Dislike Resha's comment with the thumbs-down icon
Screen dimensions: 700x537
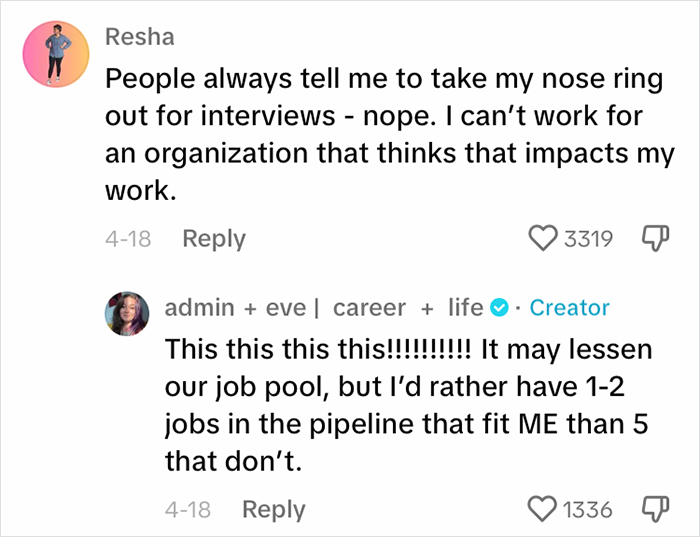pos(653,239)
